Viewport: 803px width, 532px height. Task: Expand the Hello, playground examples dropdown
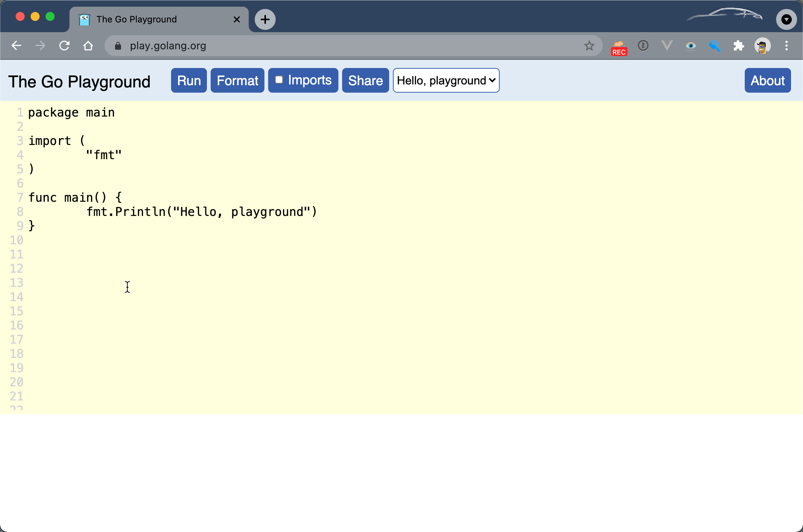click(446, 80)
